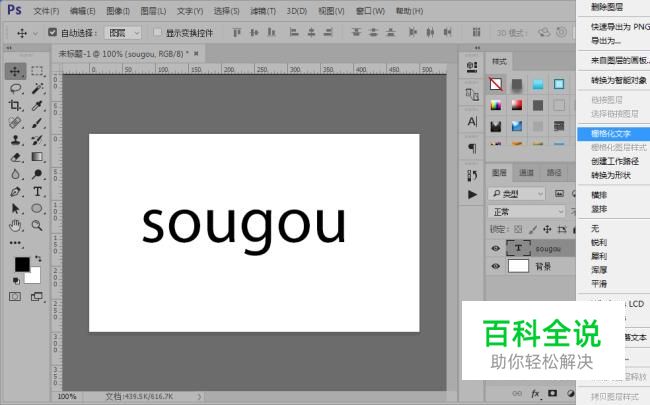Open the blend mode 正常 dropdown
This screenshot has height=405, width=650.
[526, 212]
